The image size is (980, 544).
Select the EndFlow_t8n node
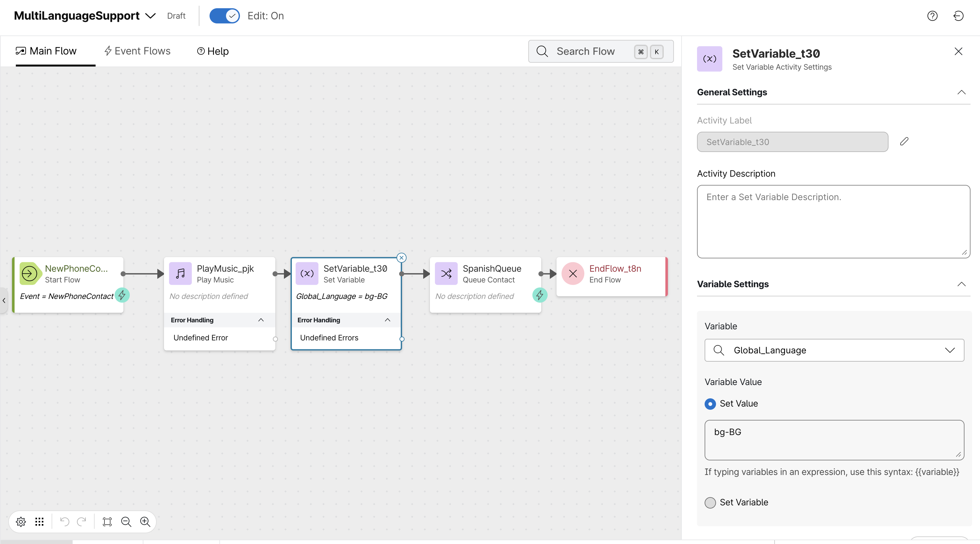[x=611, y=274]
